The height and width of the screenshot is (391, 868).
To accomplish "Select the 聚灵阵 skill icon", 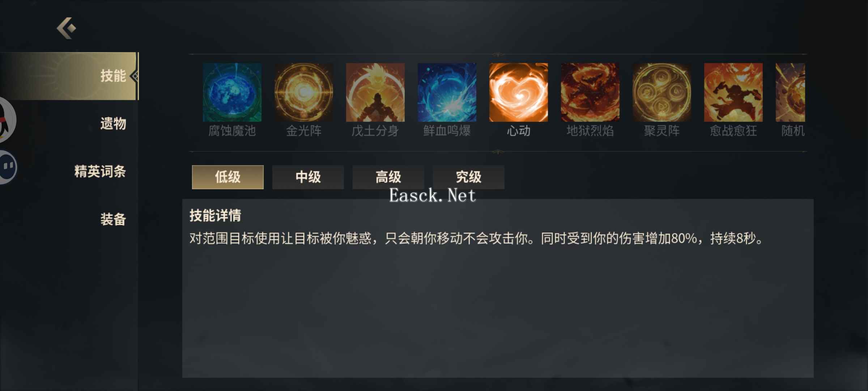I will coord(662,92).
